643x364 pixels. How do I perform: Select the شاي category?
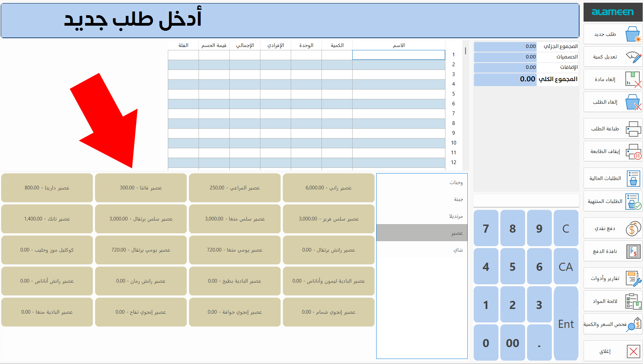[x=421, y=250]
